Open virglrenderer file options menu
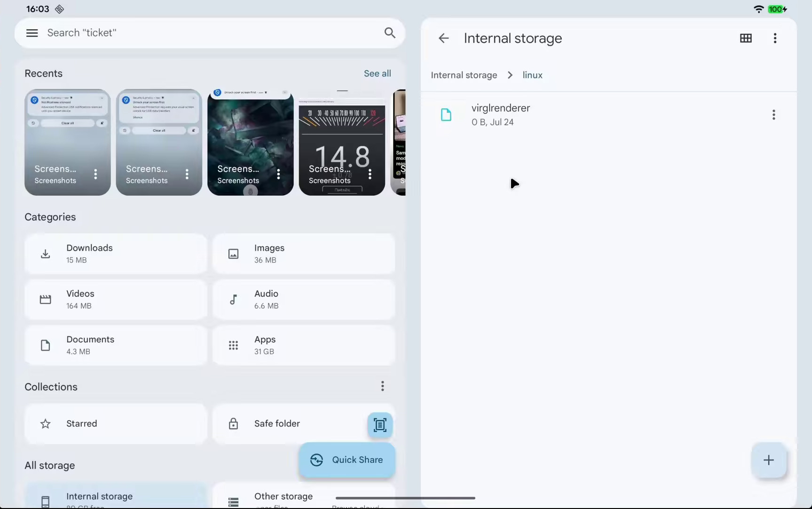Screen dimensions: 812x509 tap(773, 115)
